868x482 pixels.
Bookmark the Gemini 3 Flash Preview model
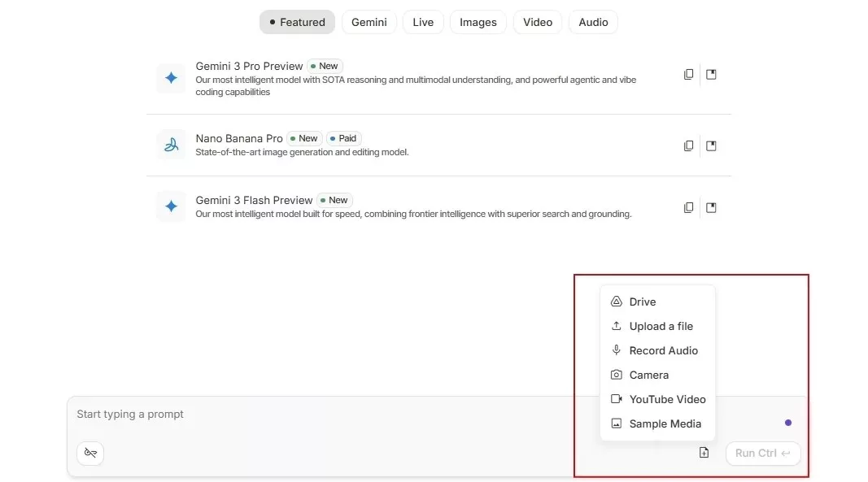[711, 207]
